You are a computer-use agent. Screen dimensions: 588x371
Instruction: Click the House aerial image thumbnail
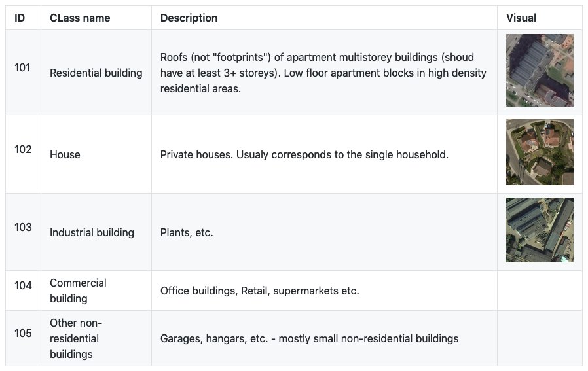point(540,152)
